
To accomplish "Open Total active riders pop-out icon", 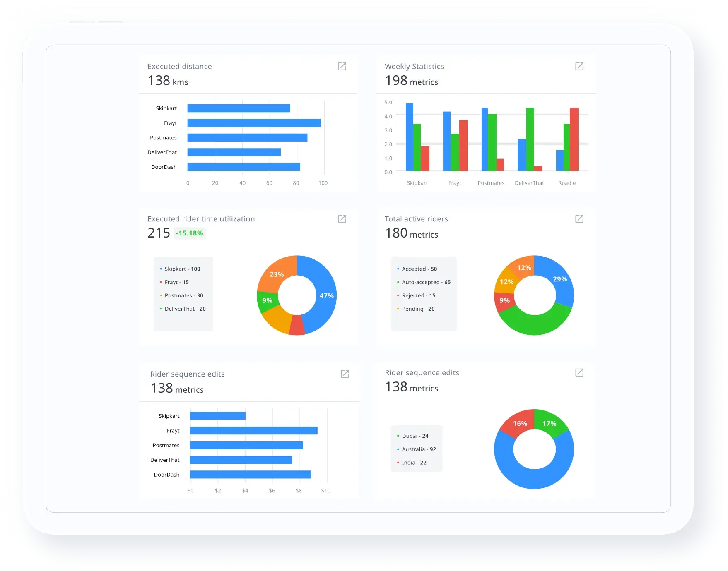I will click(x=579, y=219).
